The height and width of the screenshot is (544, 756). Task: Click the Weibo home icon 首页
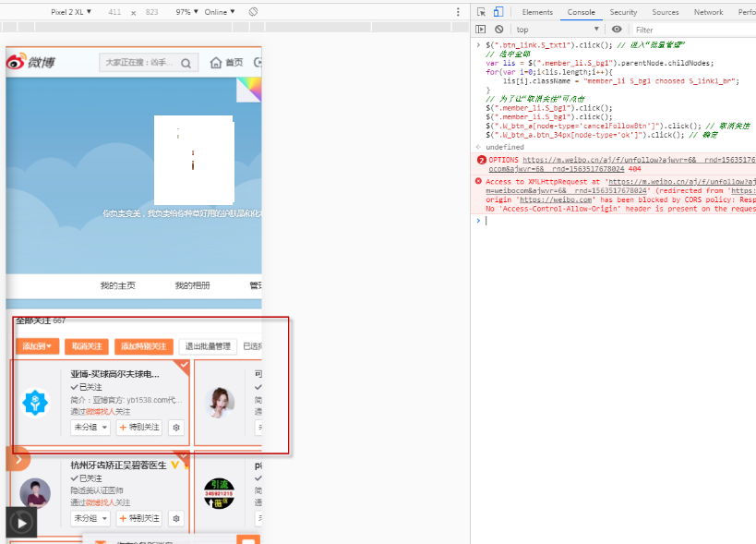pyautogui.click(x=226, y=63)
